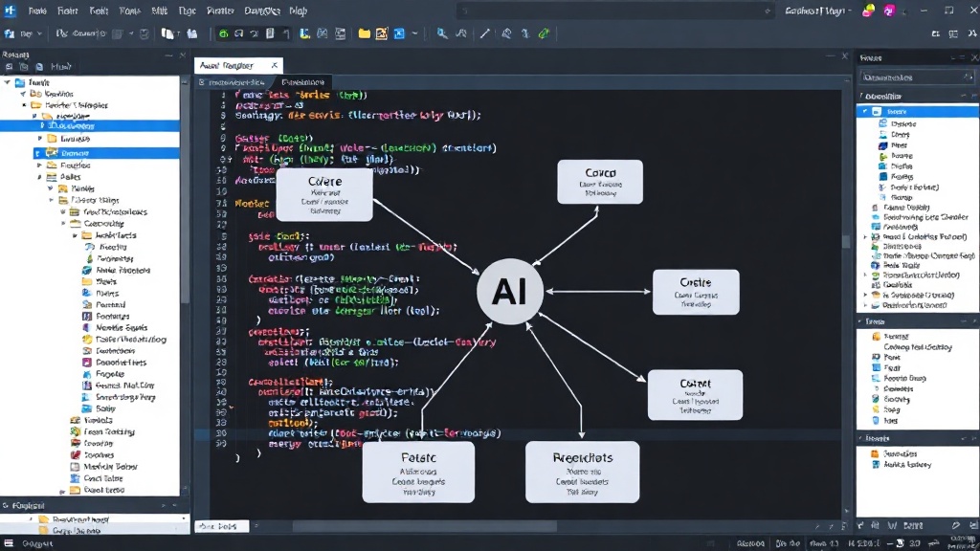Screen dimensions: 980x551
Task: Click the AI circle node in the diagram
Action: [x=510, y=291]
